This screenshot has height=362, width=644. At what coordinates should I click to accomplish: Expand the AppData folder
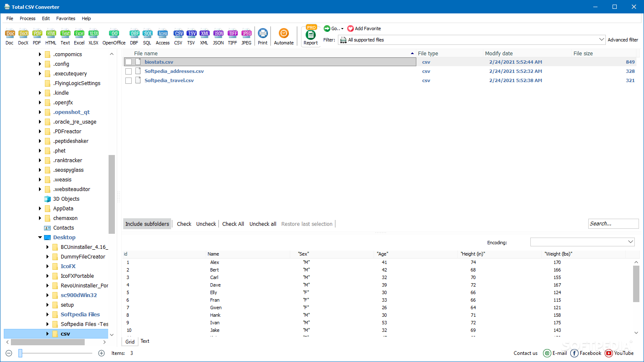[40, 209]
